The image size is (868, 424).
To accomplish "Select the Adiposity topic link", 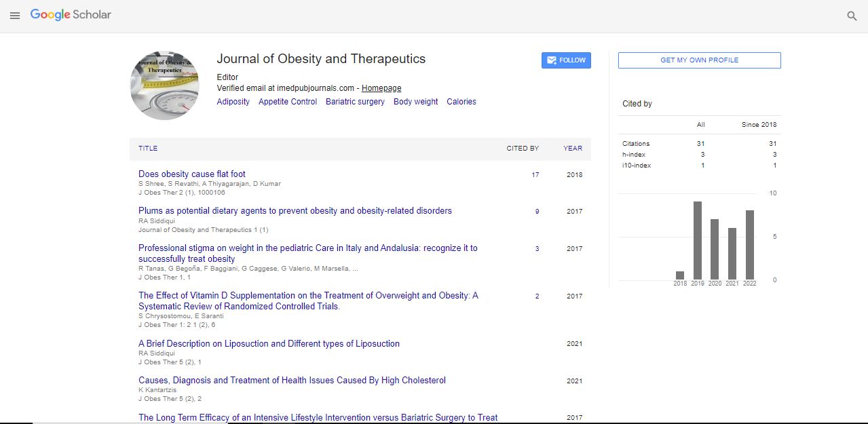I will (233, 102).
